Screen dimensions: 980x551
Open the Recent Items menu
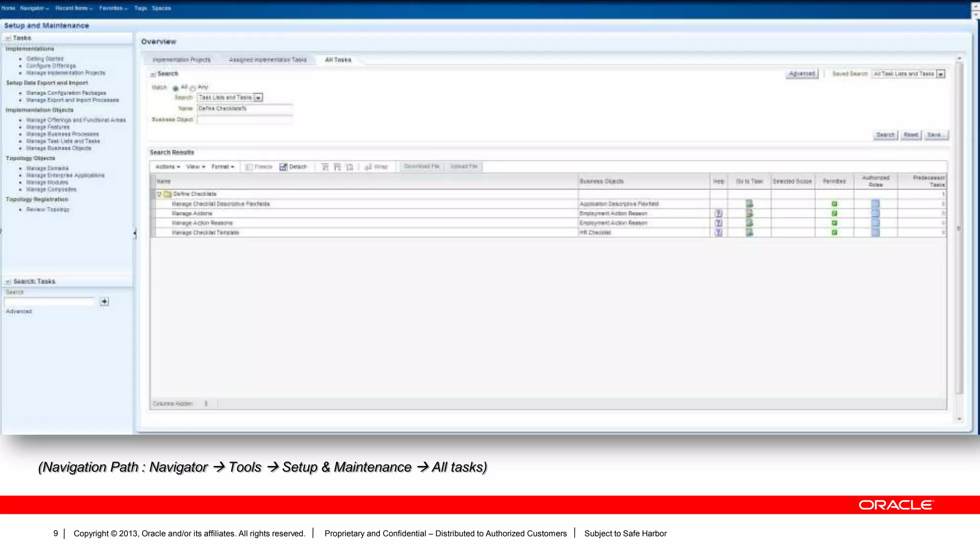coord(74,8)
